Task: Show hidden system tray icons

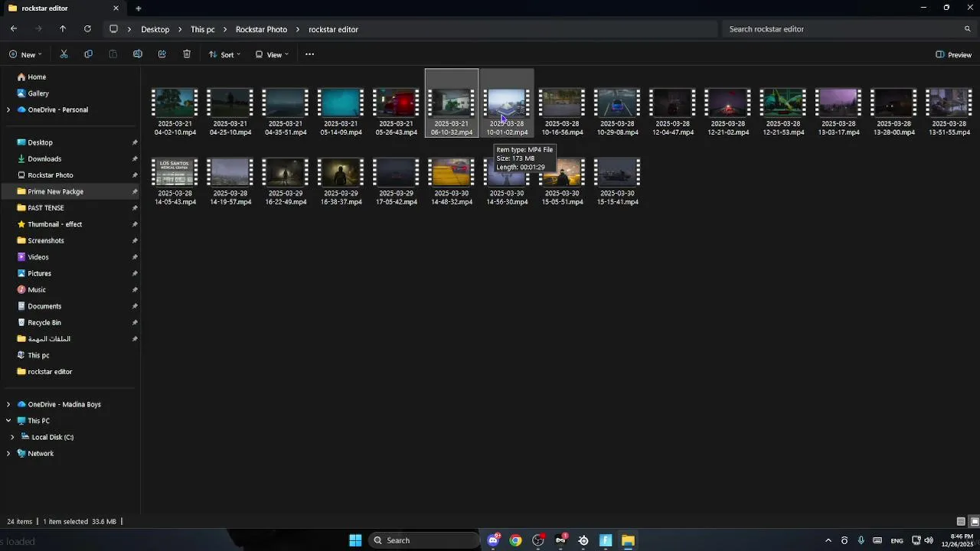Action: [x=828, y=540]
